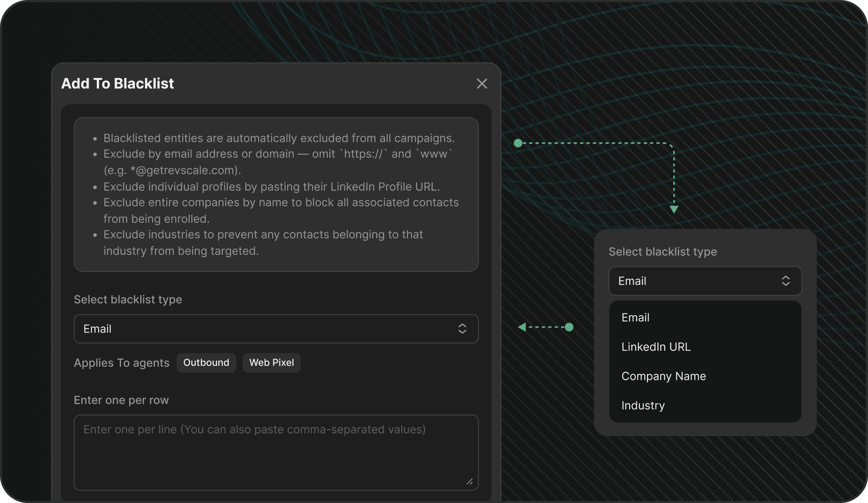Focus the Enter one per line textarea
This screenshot has width=868, height=503.
[x=276, y=453]
